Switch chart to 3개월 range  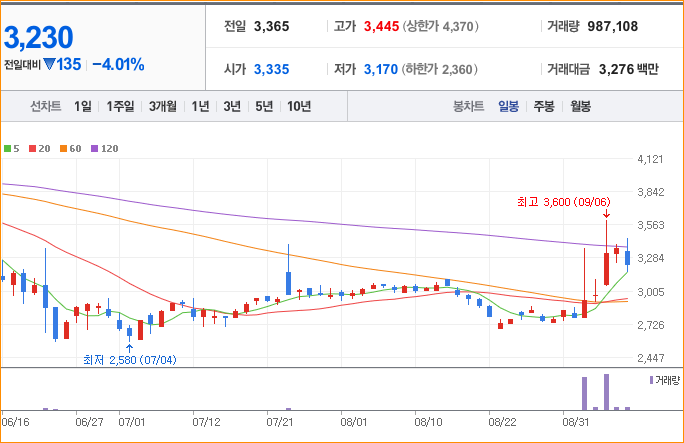click(163, 106)
